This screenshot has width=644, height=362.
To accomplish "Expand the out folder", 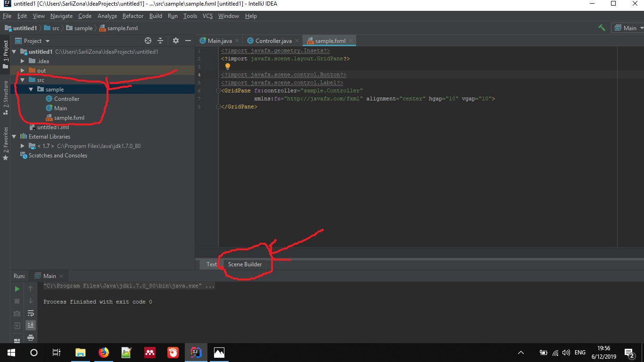I will [x=22, y=71].
